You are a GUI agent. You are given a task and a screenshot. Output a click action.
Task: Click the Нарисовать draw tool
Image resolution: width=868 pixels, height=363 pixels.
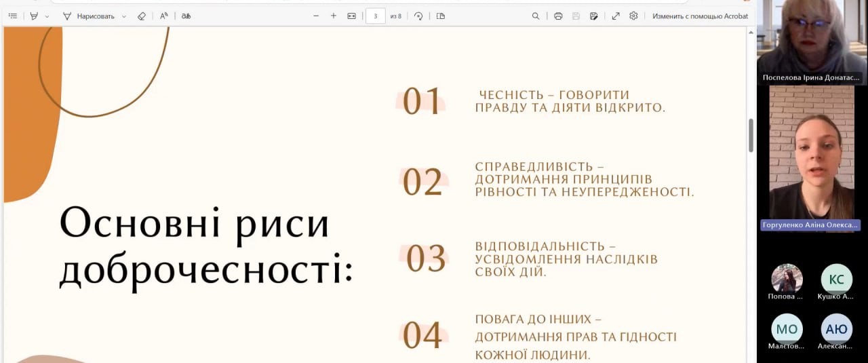tap(88, 16)
